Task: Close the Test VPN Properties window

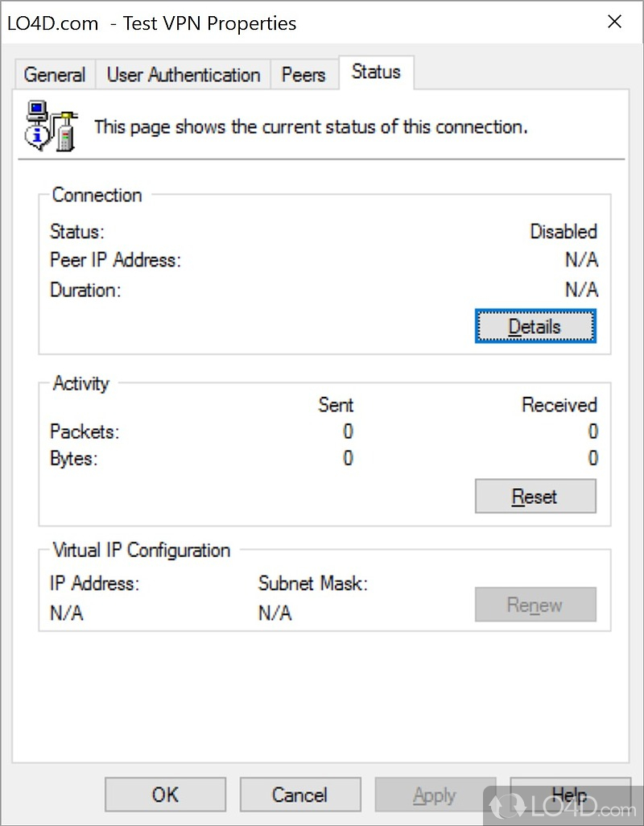Action: point(614,23)
